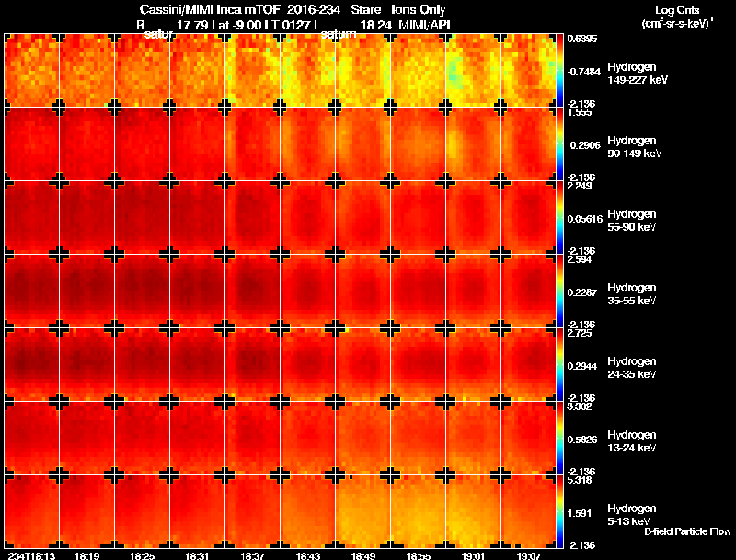Click the Hydrogen 149-227 keV row label
736x560 pixels.
coord(638,74)
